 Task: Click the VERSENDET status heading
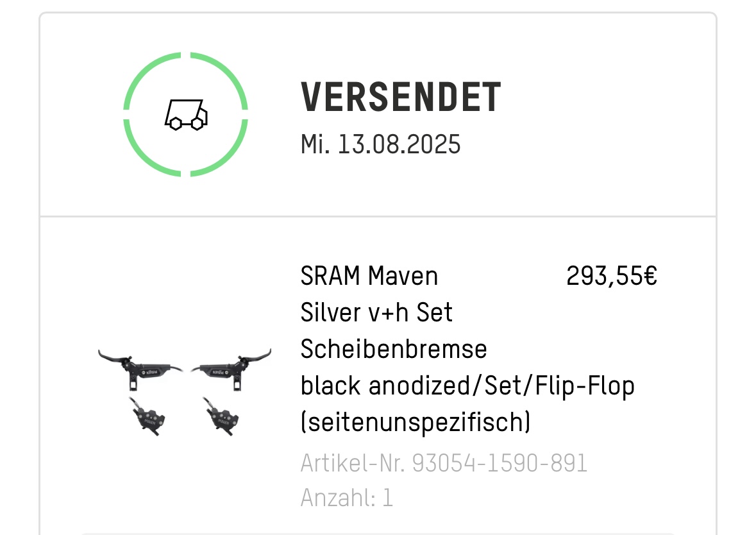401,98
